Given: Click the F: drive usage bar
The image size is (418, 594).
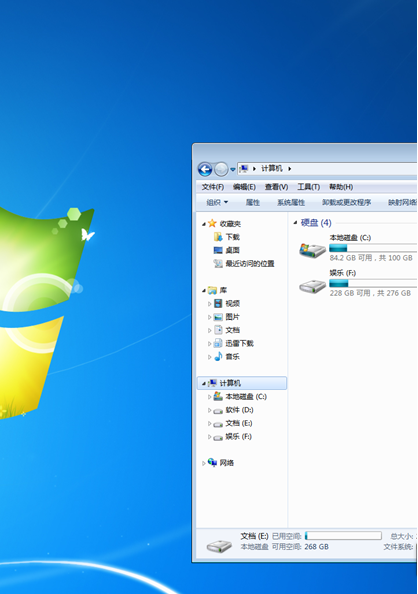Looking at the screenshot, I should coord(373,283).
